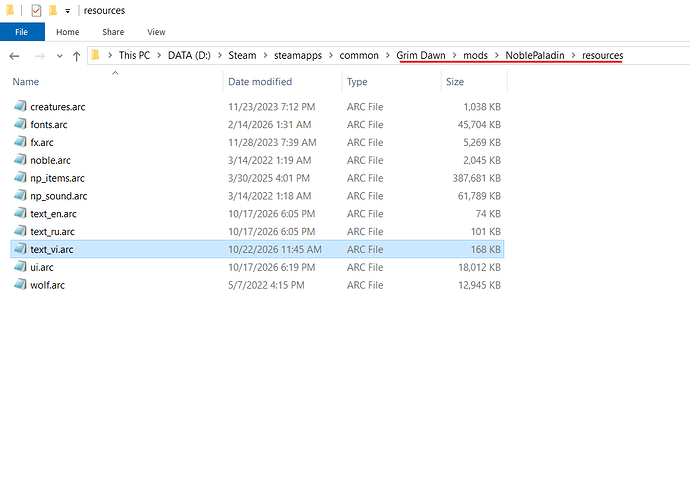Viewport: 690px width, 494px height.
Task: Navigate to steamapps breadcrumb
Action: point(298,55)
